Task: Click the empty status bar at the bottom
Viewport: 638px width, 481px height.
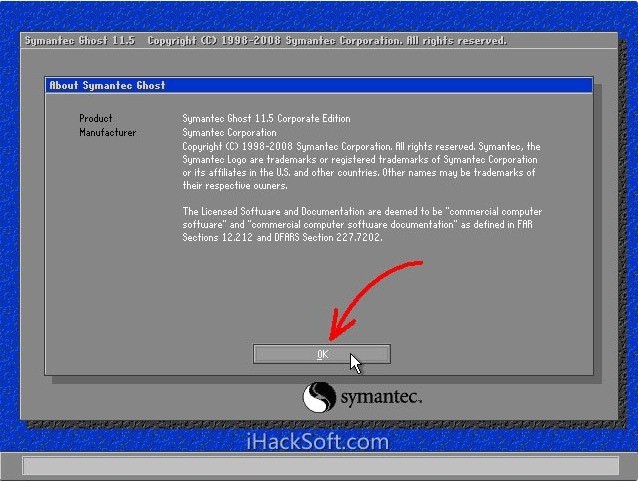Action: tap(319, 466)
